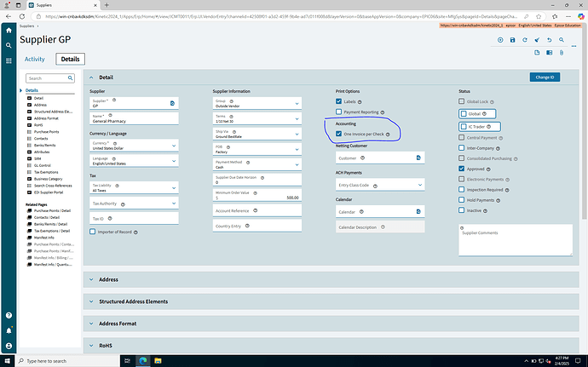Open GL Control in navigation tree
This screenshot has width=588, height=367.
click(43, 165)
